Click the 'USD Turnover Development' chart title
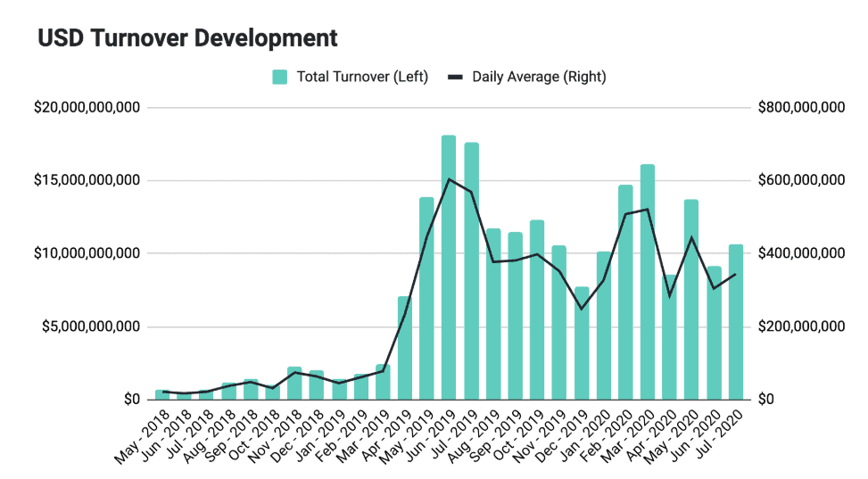Image resolution: width=868 pixels, height=479 pixels. [187, 38]
